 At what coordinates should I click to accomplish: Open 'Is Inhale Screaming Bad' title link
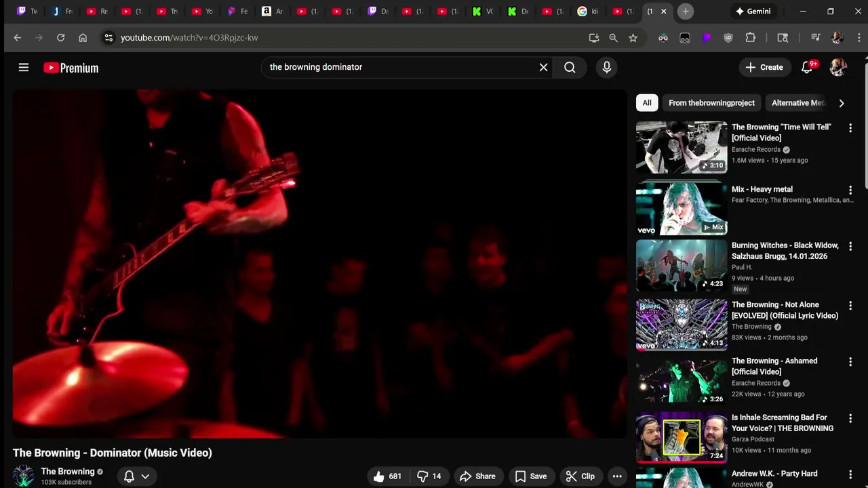point(783,423)
